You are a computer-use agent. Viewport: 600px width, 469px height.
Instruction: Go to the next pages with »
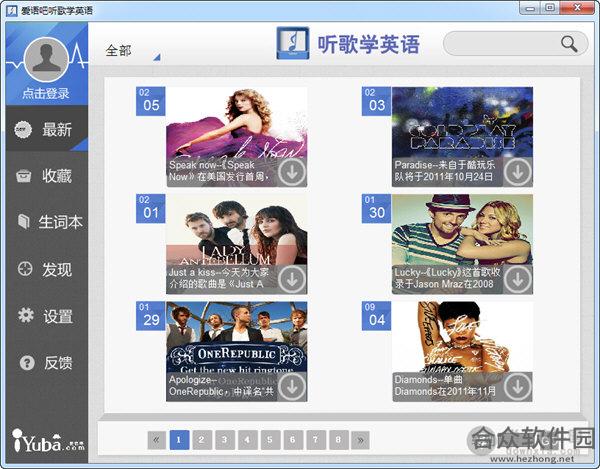(361, 440)
